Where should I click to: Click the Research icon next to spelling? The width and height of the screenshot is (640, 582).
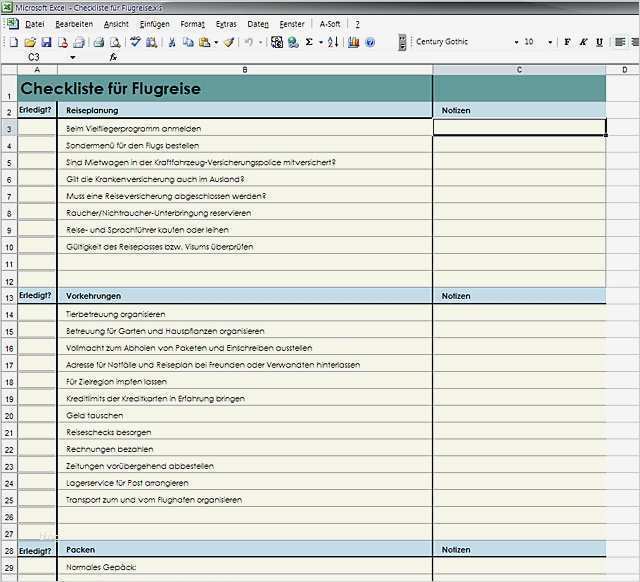(151, 42)
